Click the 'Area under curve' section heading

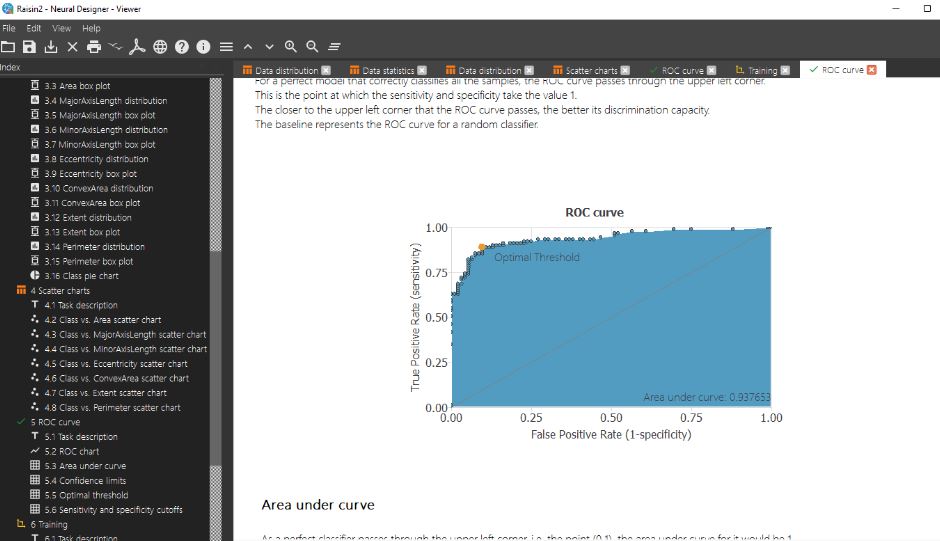point(318,505)
